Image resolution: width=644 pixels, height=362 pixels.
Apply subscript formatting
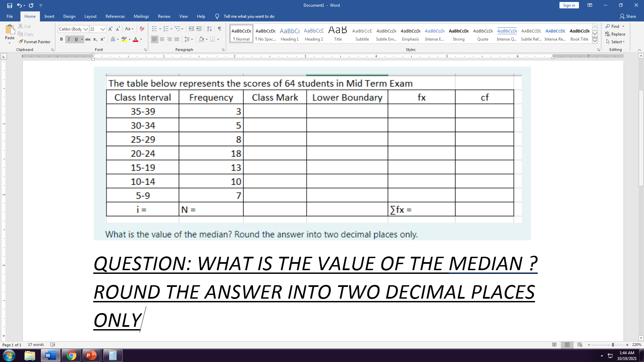pos(95,39)
